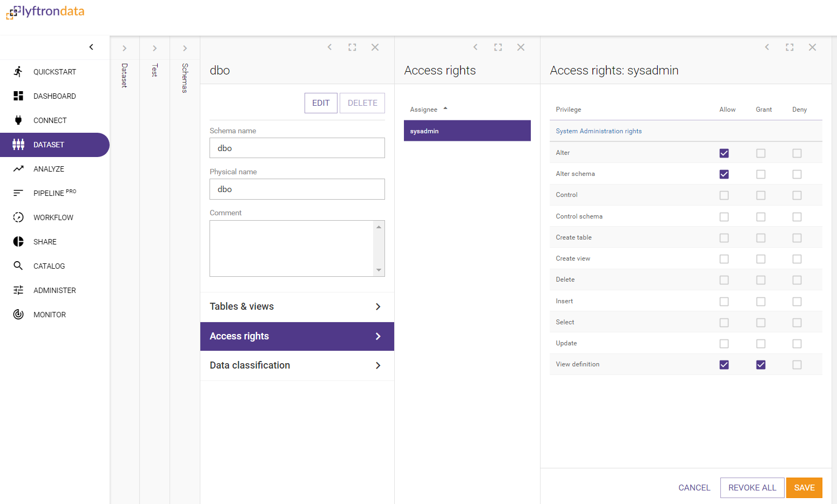
Task: Check Grant for Update privilege
Action: [761, 344]
